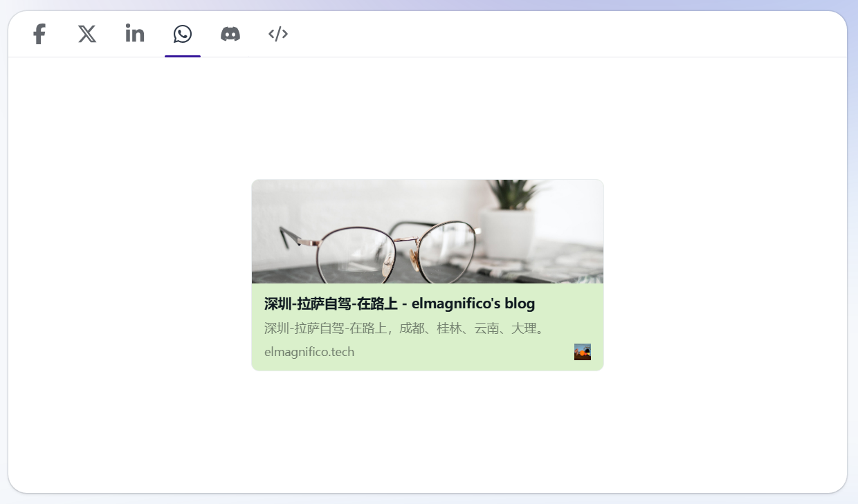Click title "深圳-拉萨自驾-在路上 - elmagnifico's blog"
The width and height of the screenshot is (858, 504).
tap(399, 304)
